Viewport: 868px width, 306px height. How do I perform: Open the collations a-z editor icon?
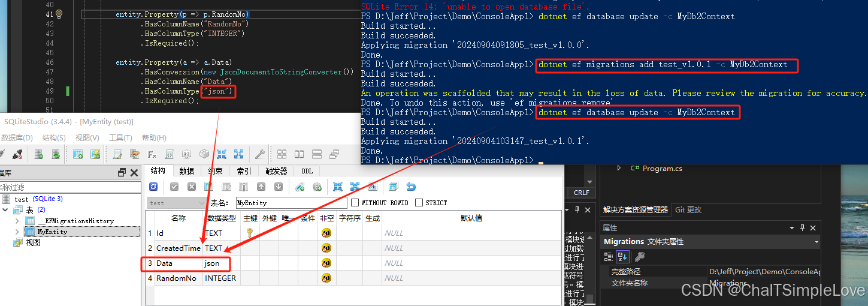[187, 154]
